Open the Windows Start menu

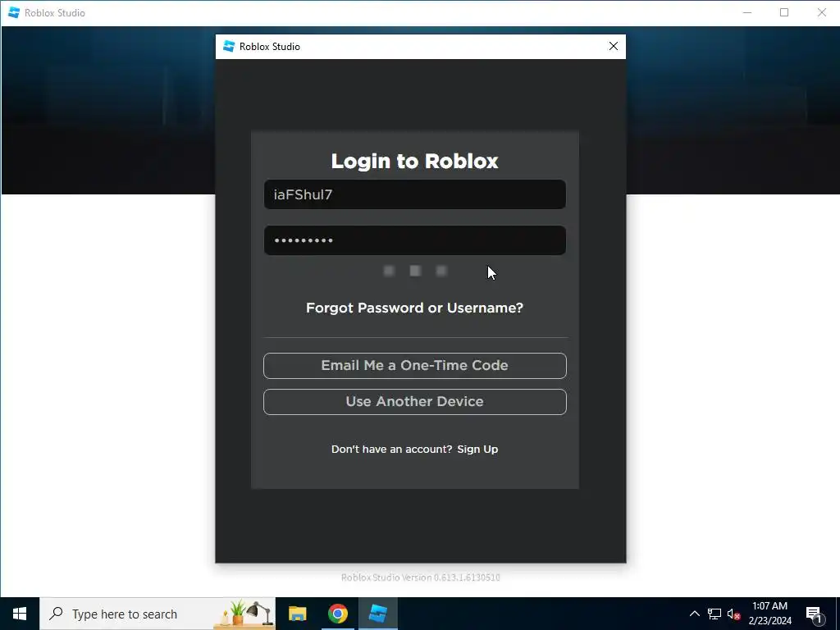coord(20,614)
